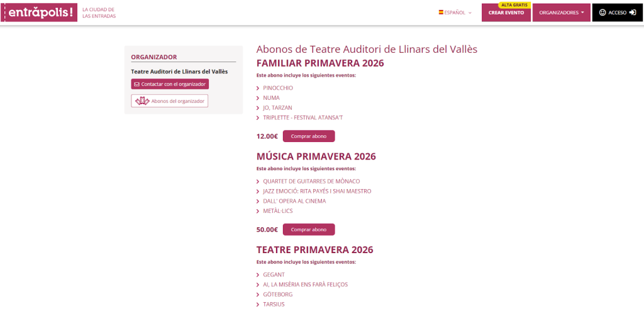Open the JO, TARZAN event link
The image size is (644, 309).
(277, 108)
